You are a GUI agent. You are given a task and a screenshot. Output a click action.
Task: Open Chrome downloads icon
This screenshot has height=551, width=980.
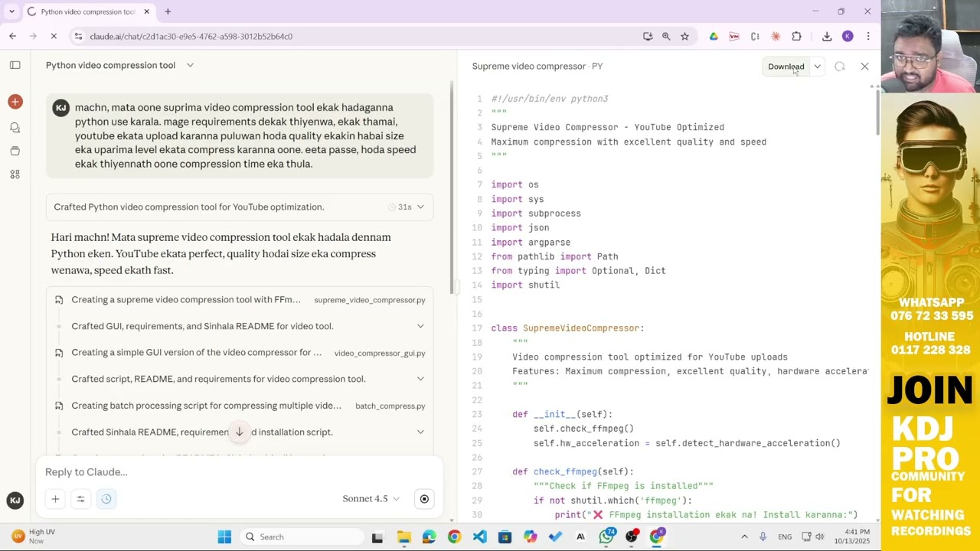[x=827, y=36]
